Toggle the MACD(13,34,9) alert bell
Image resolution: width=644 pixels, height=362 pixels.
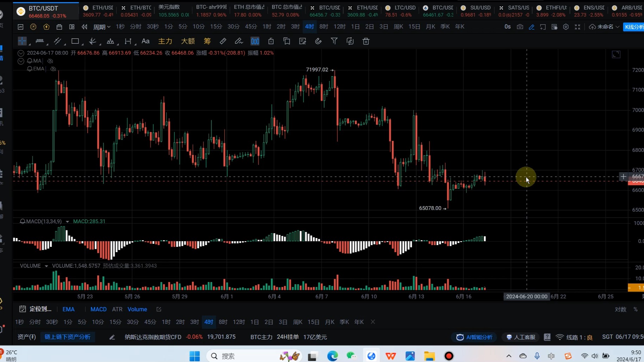pyautogui.click(x=23, y=221)
